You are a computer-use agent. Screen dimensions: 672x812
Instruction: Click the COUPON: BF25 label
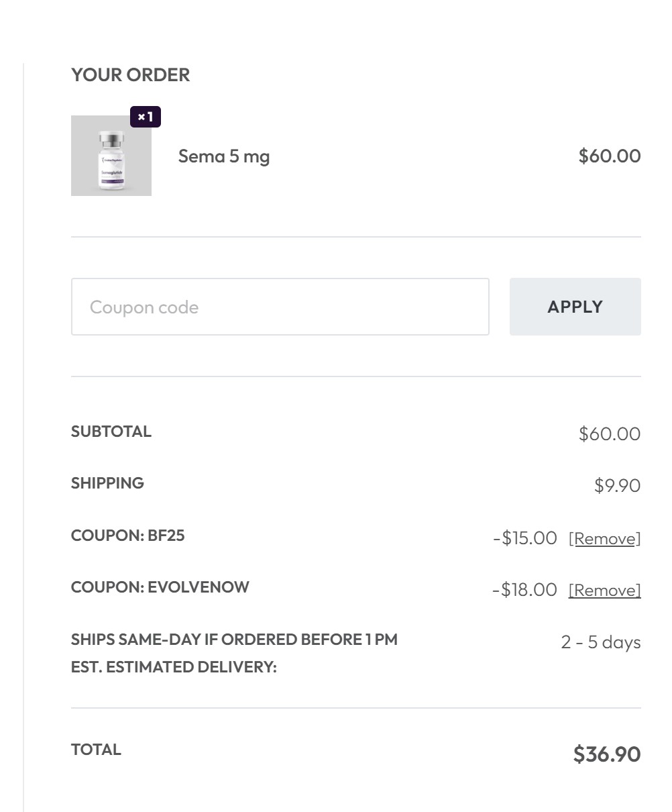(x=127, y=536)
